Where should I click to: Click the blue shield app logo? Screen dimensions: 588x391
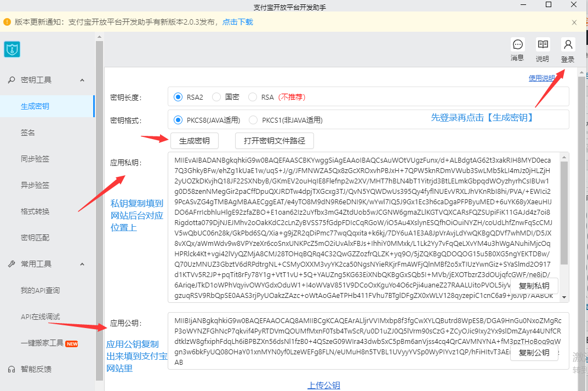12,49
